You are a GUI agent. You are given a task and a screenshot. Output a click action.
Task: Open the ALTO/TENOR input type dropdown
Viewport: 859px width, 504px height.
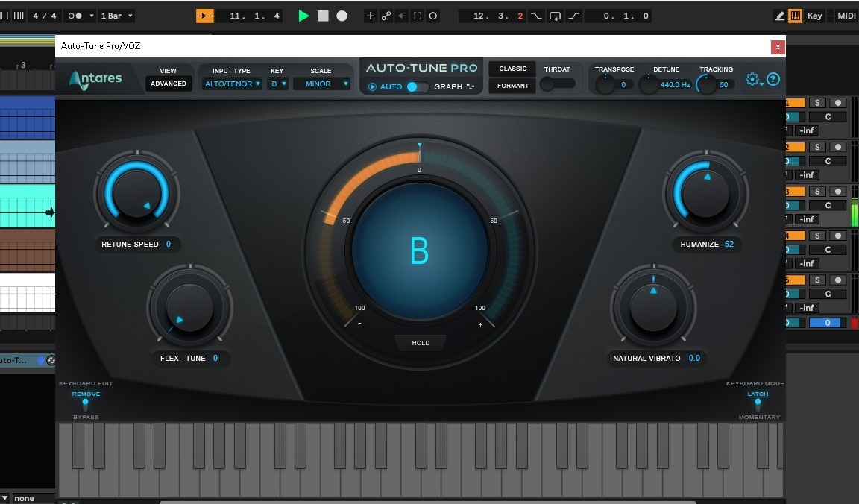(233, 84)
